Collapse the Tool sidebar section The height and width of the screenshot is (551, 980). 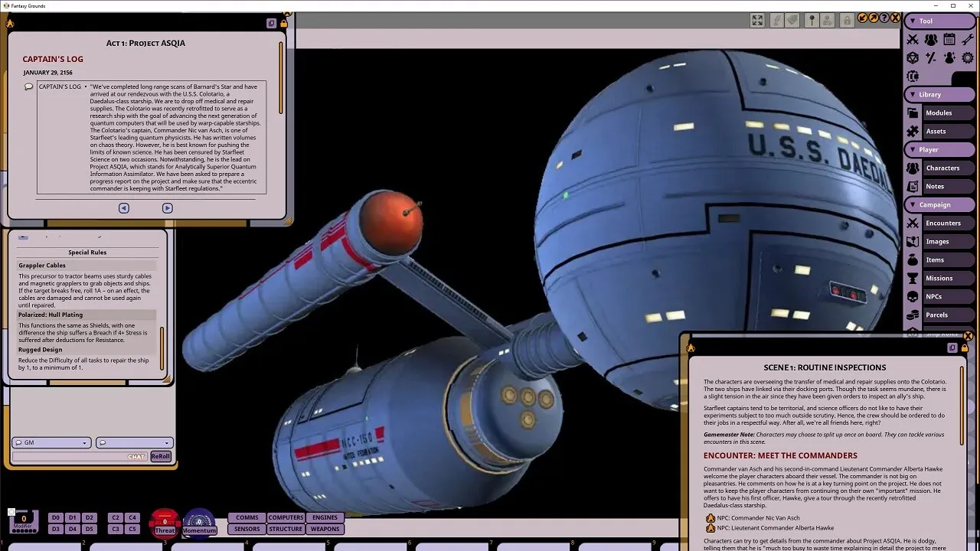(x=939, y=21)
